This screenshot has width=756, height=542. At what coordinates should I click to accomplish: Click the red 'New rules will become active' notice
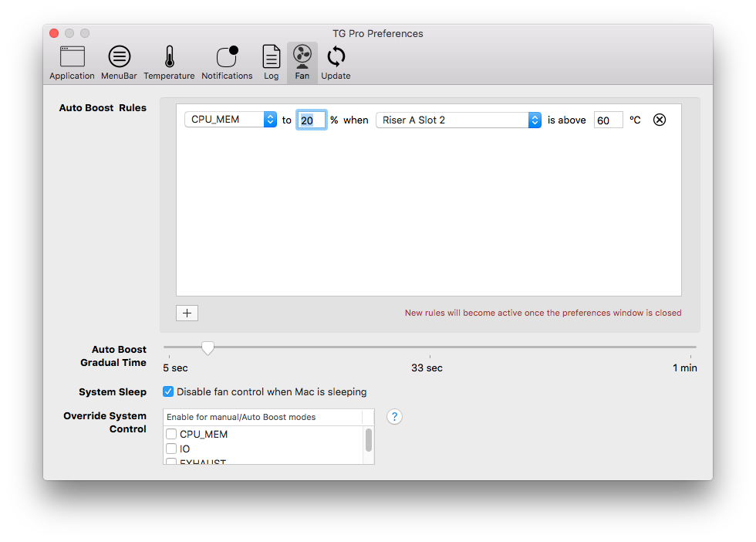(543, 313)
